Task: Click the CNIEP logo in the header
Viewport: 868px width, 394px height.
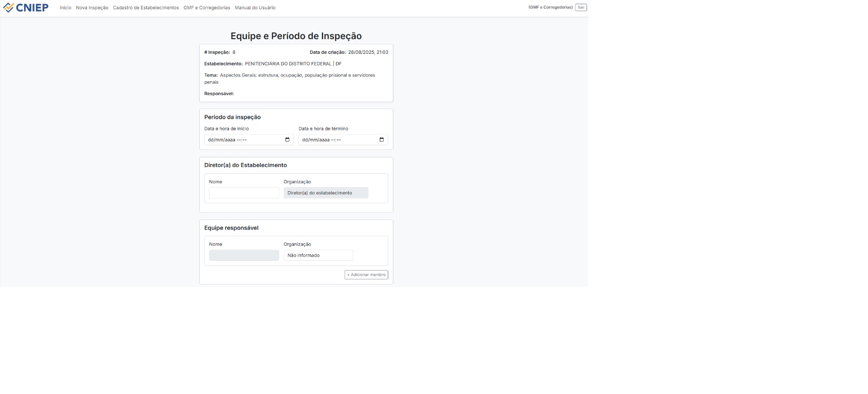Action: 26,7
